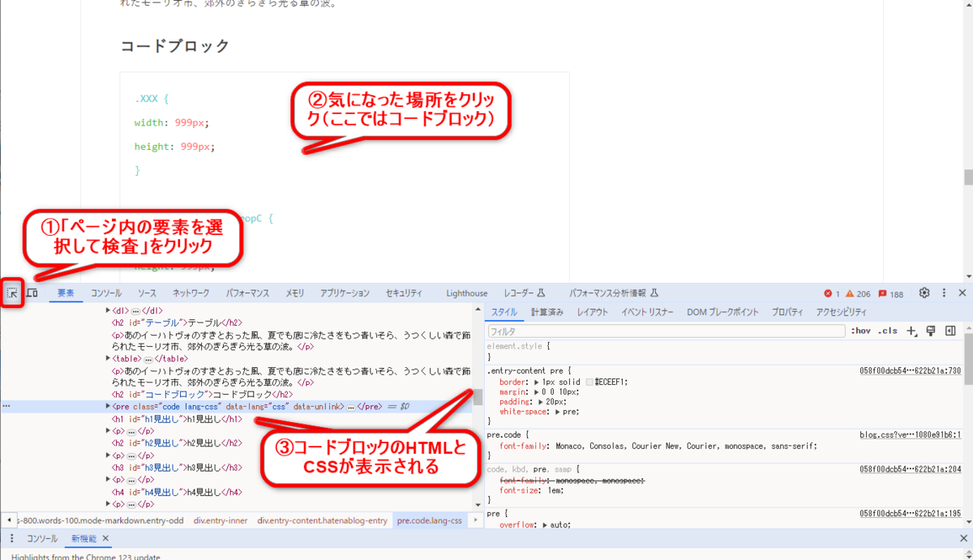
Task: Select breadcrumb pre.code.lang-css
Action: 430,520
